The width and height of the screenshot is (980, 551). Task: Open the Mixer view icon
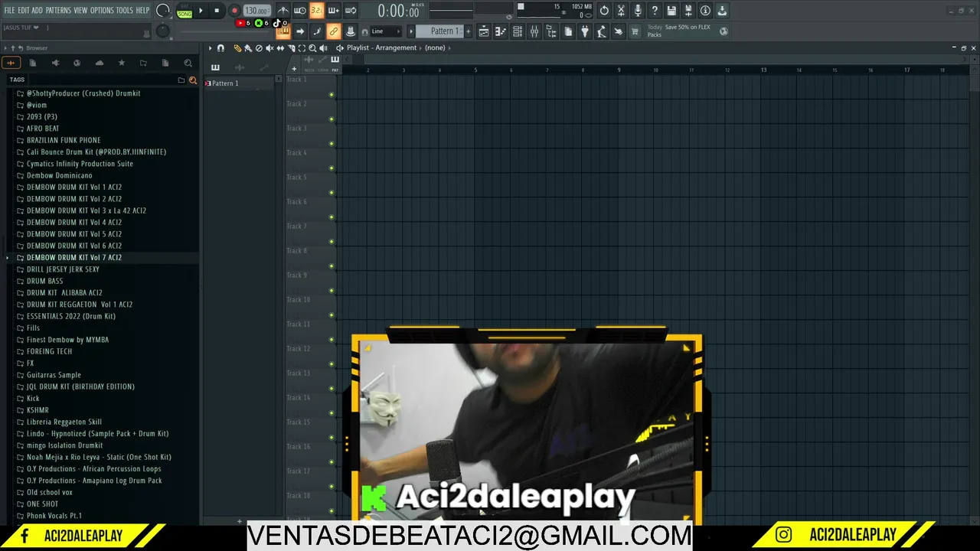534,31
